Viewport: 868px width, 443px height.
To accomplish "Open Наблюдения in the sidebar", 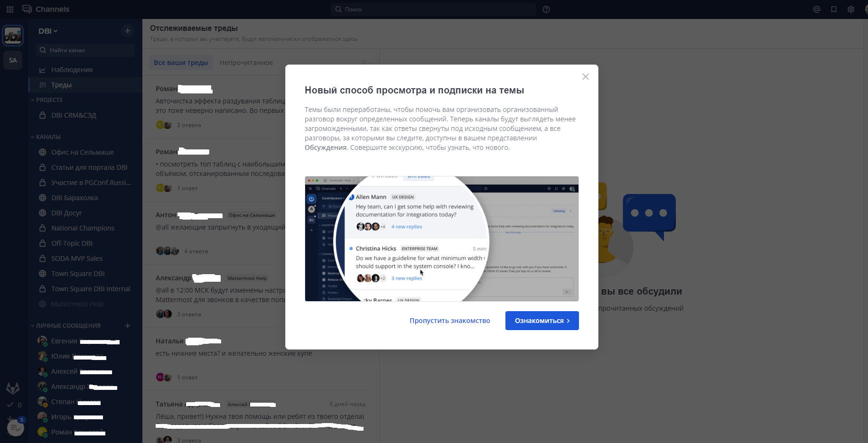I will (85, 70).
